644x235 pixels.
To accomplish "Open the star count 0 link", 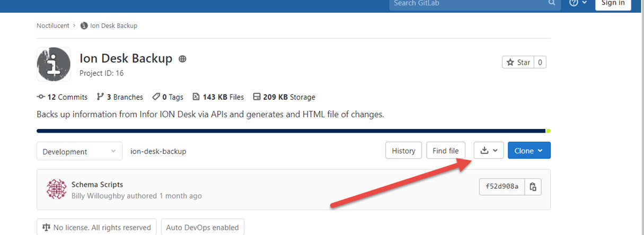I will 540,62.
